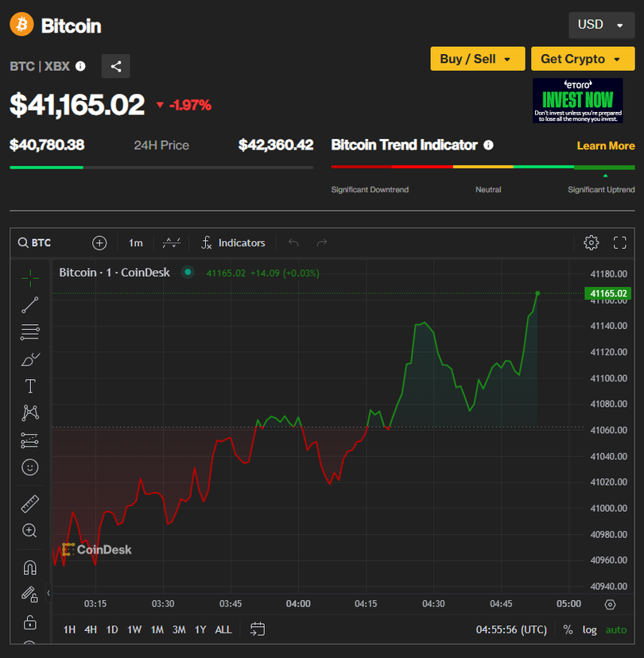Viewport: 644px width, 658px height.
Task: Select the 1D time range tab
Action: [x=112, y=629]
